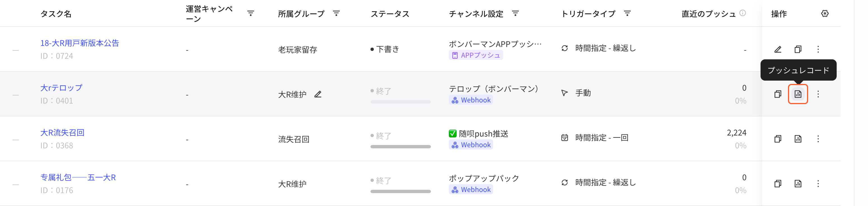The image size is (868, 206).
Task: View push record of 大R流失召回
Action: tap(797, 139)
